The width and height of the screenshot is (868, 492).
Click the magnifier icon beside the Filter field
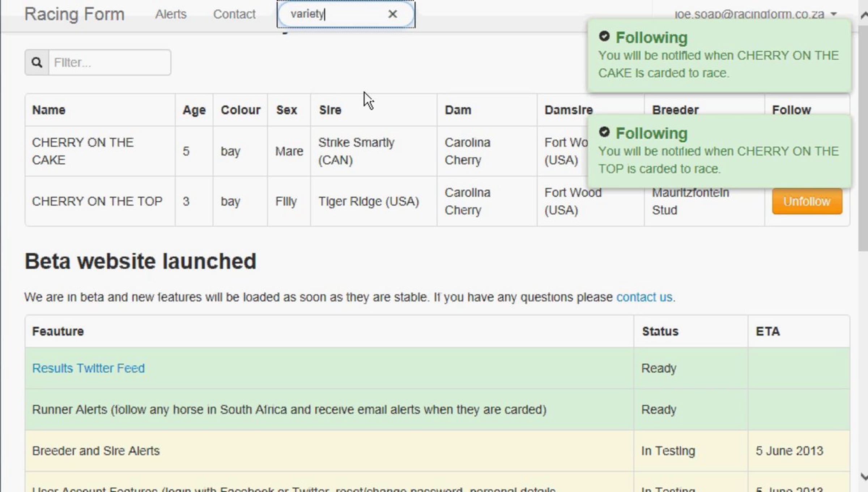(37, 63)
